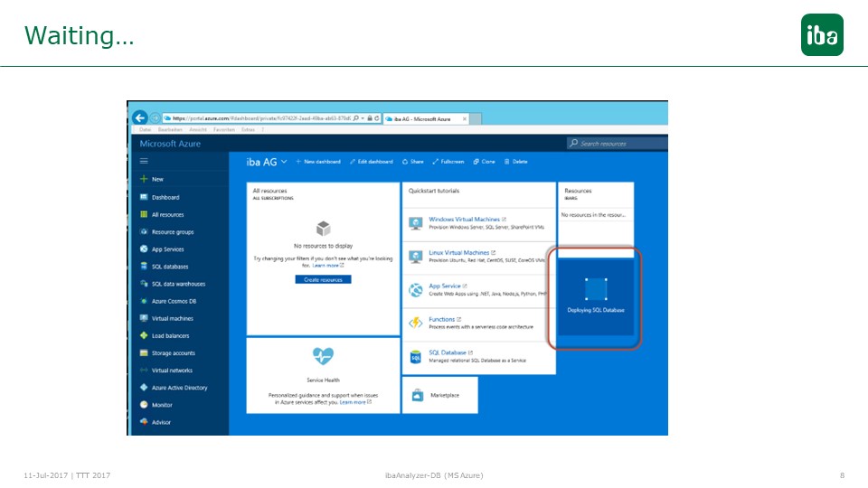Screen dimensions: 868x488
Task: Open the Extras menu
Action: [248, 129]
